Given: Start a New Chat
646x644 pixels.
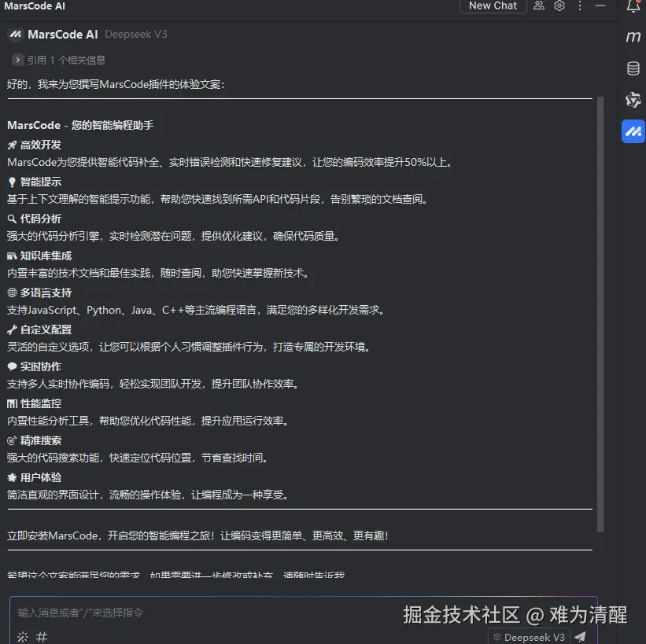Looking at the screenshot, I should [493, 6].
